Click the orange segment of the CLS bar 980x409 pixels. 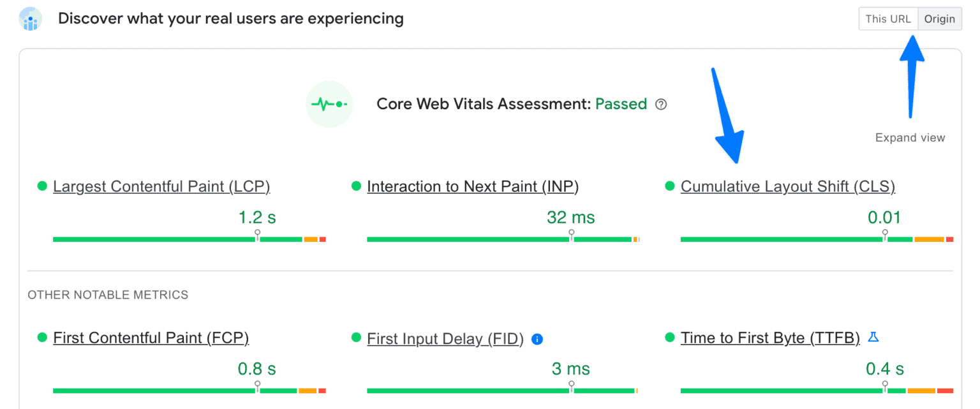coord(928,239)
